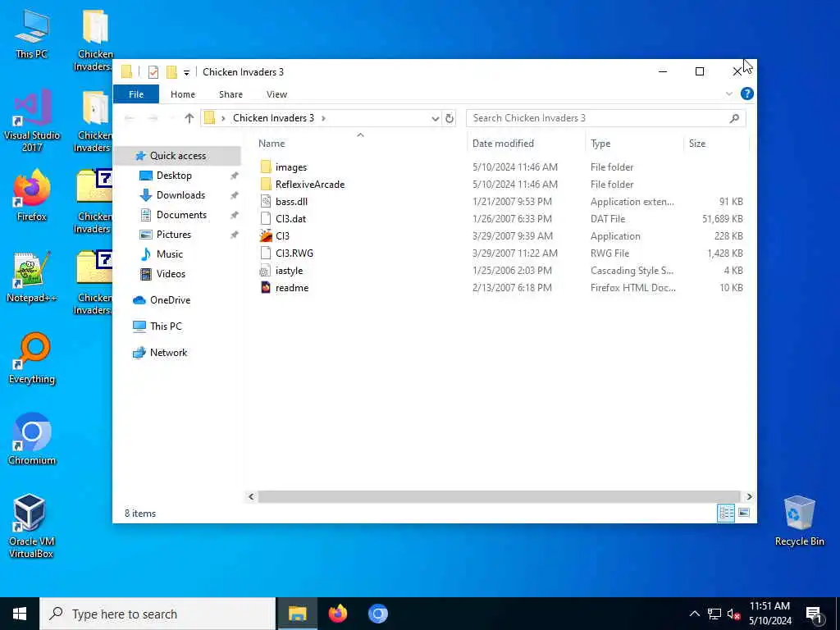The height and width of the screenshot is (630, 840).
Task: Select Quick access in navigation pane
Action: click(x=177, y=155)
